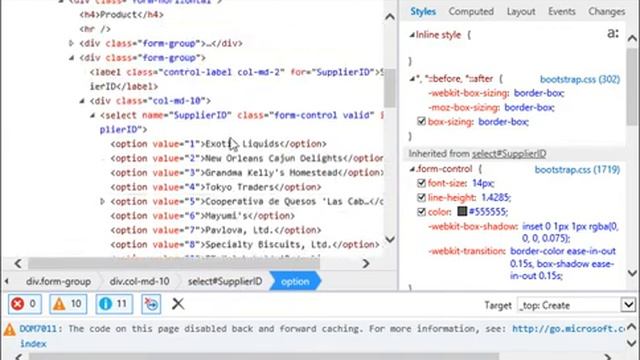Expand the collapsed div form-group node

click(x=71, y=43)
